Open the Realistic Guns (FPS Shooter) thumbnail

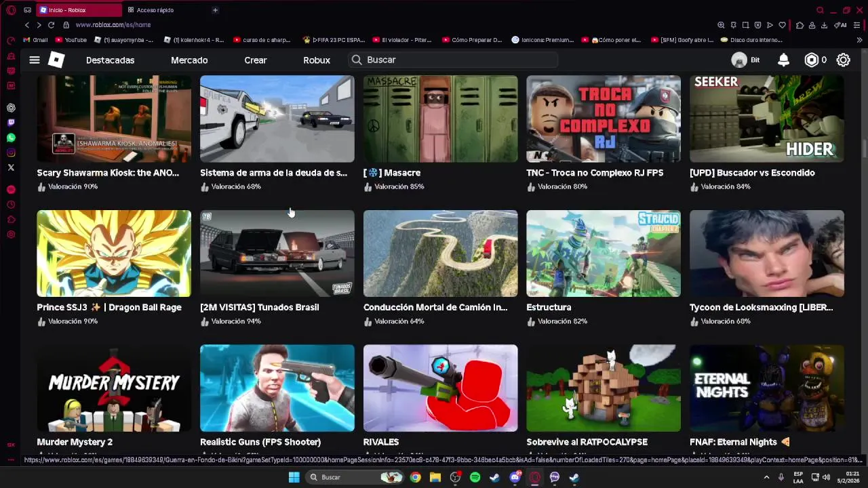click(277, 388)
